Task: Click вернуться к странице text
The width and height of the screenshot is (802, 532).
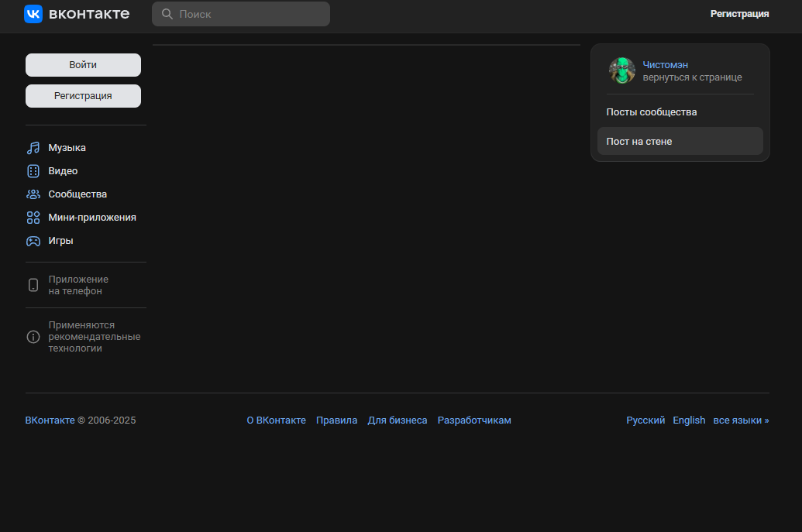Action: pos(692,77)
